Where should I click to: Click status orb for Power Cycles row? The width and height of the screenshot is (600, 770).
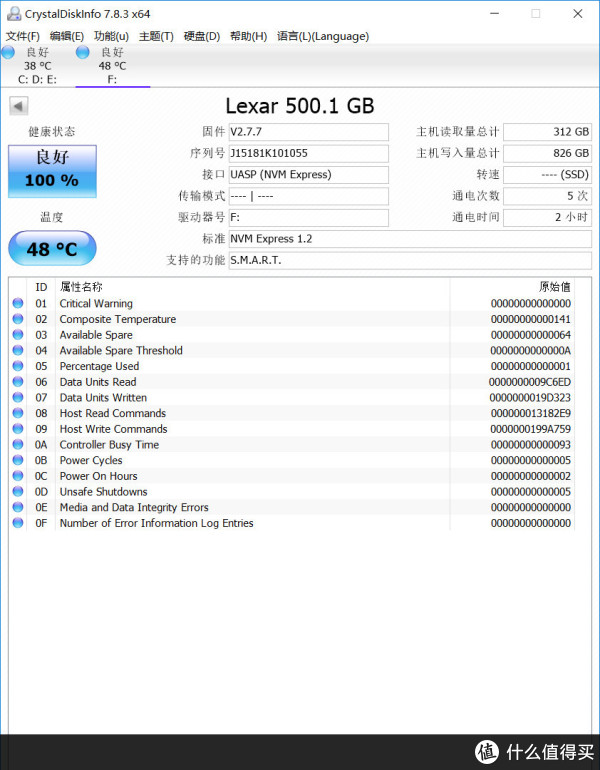18,460
